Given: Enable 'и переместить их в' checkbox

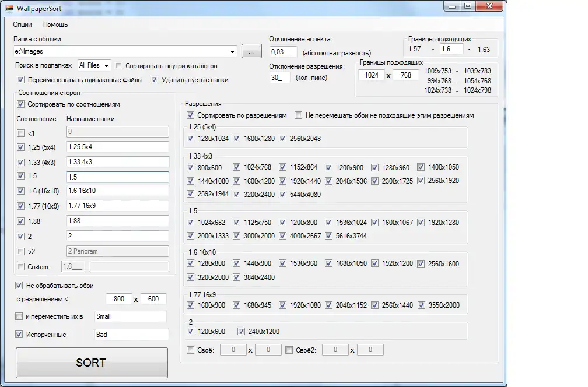Looking at the screenshot, I should pos(19,316).
